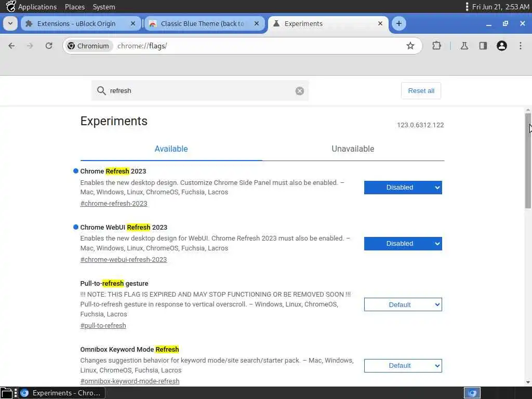Image resolution: width=532 pixels, height=399 pixels.
Task: Click the magnifier icon in flags search
Action: 101,90
